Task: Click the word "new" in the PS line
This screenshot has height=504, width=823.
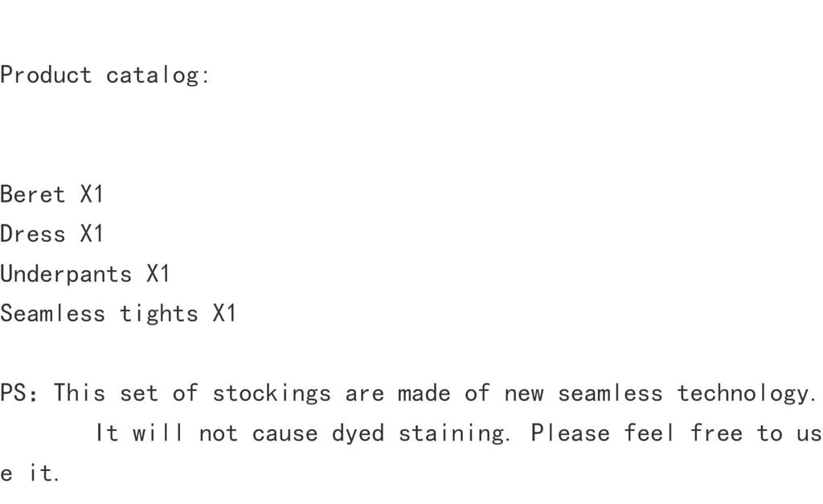Action: click(523, 393)
